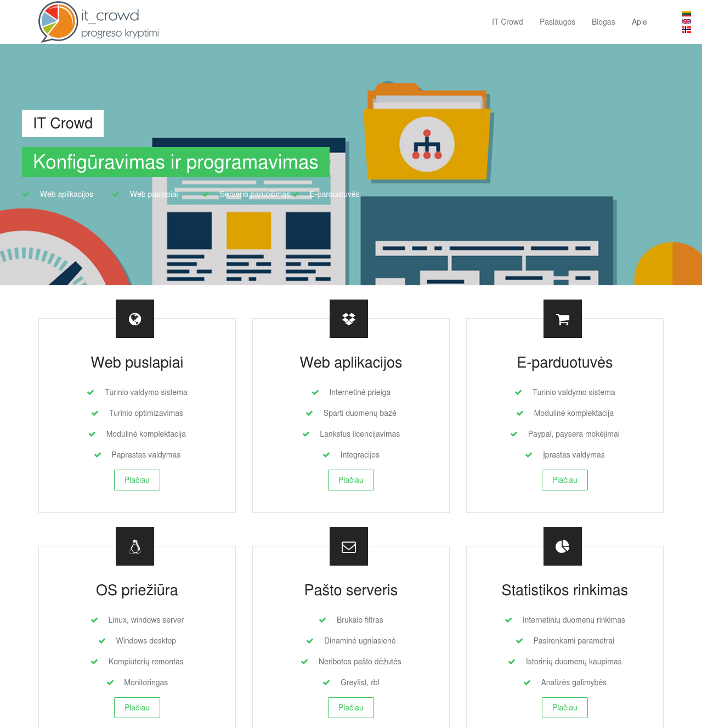Click 'Turinio optimizavimas' list item
The width and height of the screenshot is (702, 728).
pos(146,413)
